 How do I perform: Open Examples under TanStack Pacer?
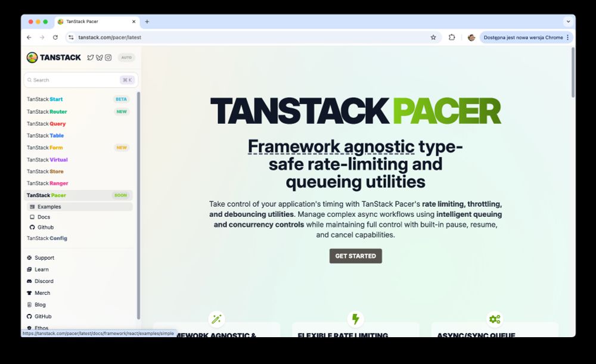pyautogui.click(x=80, y=207)
